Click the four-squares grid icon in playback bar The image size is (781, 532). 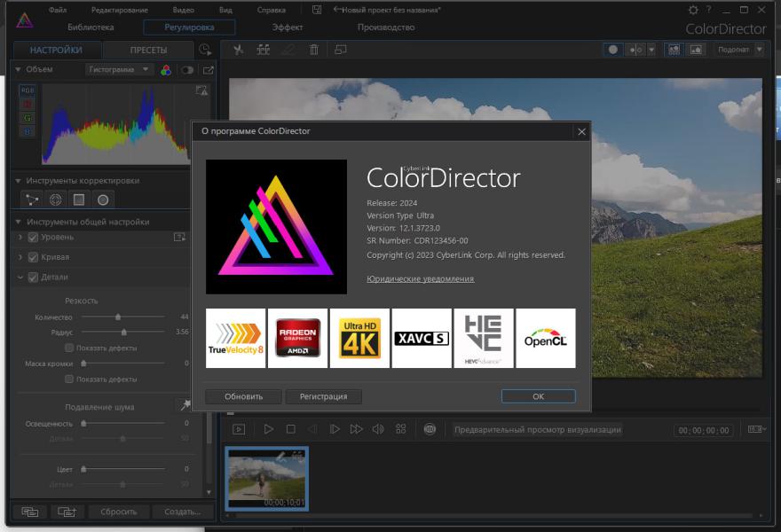(x=401, y=429)
